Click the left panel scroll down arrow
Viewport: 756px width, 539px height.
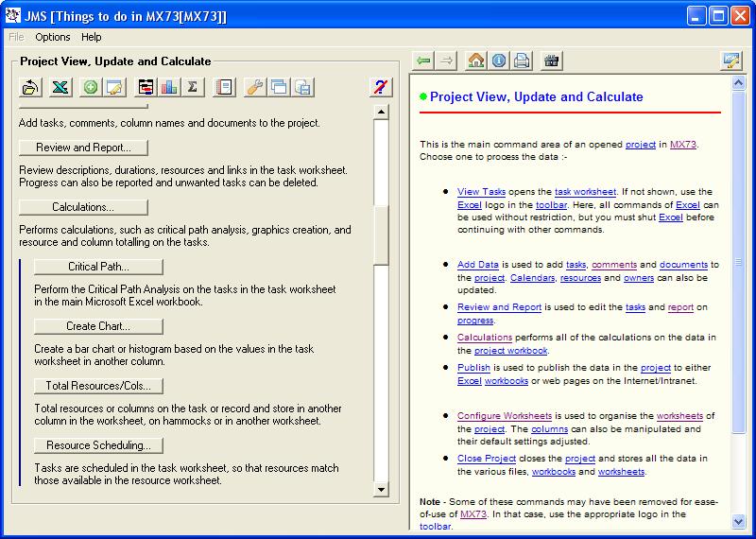coord(381,489)
